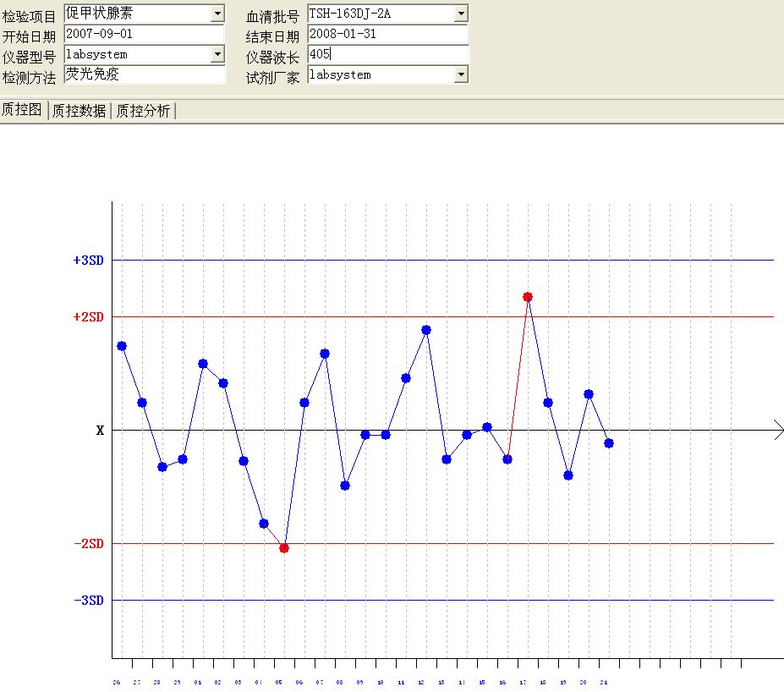Click the X mean line label
The height and width of the screenshot is (692, 784).
100,431
